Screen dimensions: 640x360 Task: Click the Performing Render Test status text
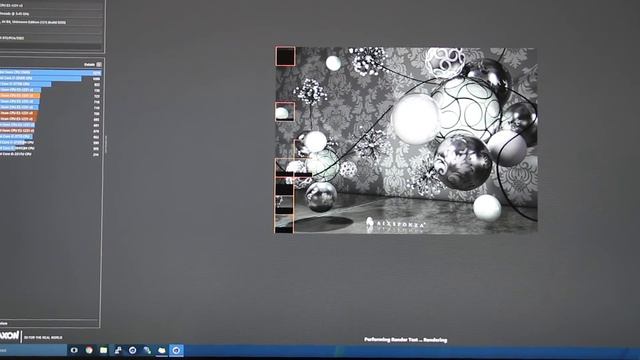tap(405, 340)
